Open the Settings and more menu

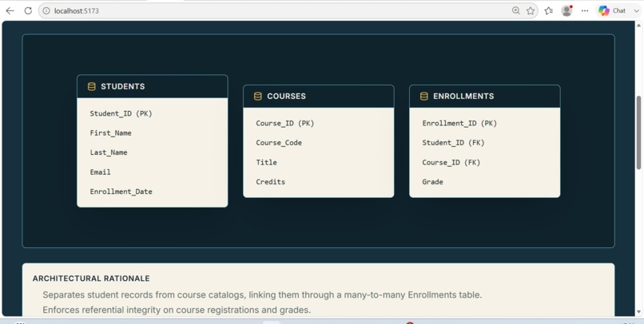tap(585, 11)
